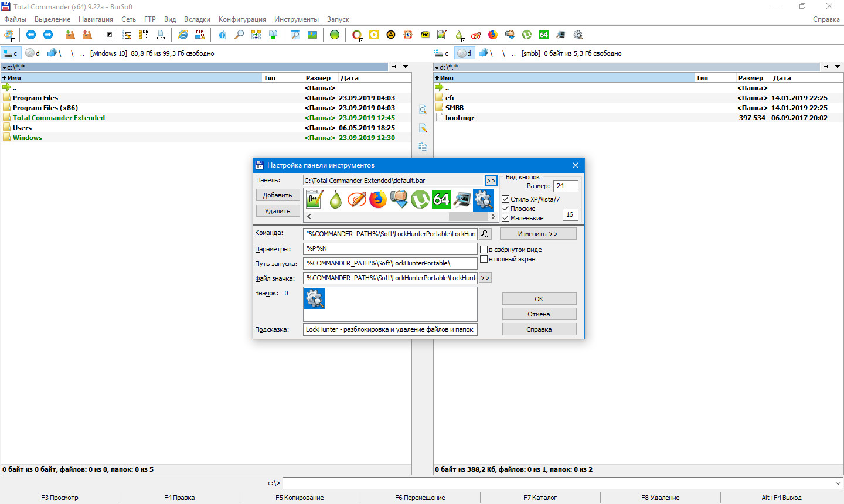Open the Файлы menu
The height and width of the screenshot is (504, 844).
(15, 19)
